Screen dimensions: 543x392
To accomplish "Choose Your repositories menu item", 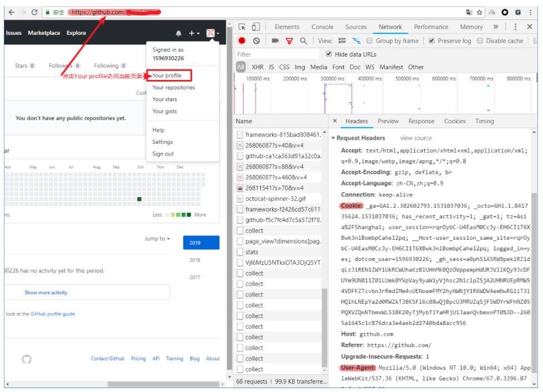I will coord(173,87).
